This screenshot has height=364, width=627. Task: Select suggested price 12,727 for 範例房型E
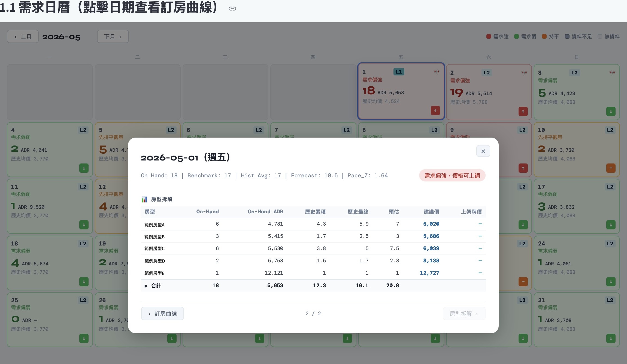[429, 273]
